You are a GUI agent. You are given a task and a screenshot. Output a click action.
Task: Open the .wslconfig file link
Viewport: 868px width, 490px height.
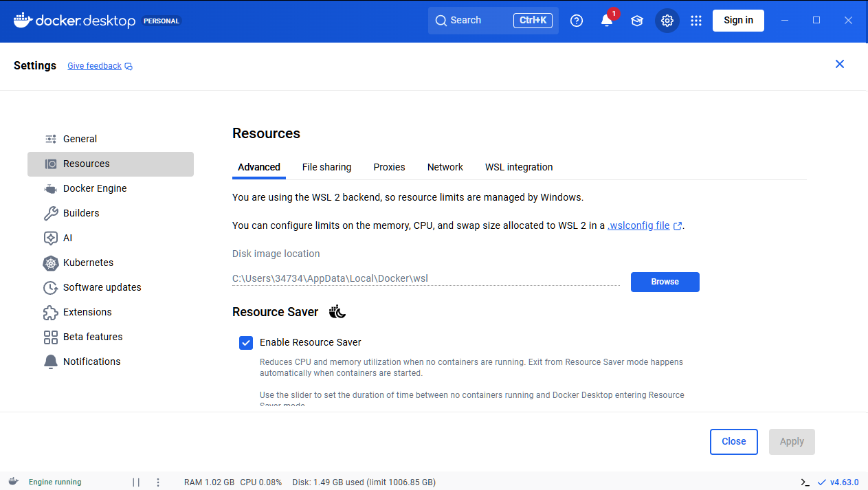coord(638,225)
